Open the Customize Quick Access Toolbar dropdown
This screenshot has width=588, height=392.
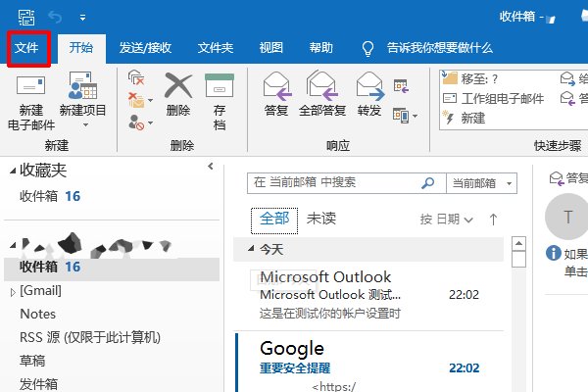pyautogui.click(x=82, y=18)
